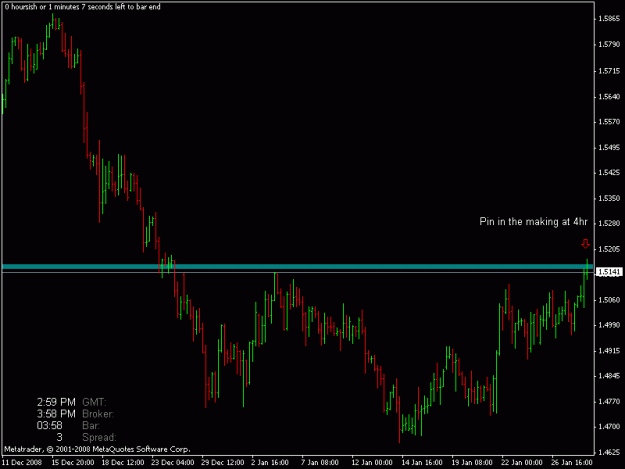Click the price label 1.5205
Image resolution: width=625 pixels, height=469 pixels.
tap(609, 249)
